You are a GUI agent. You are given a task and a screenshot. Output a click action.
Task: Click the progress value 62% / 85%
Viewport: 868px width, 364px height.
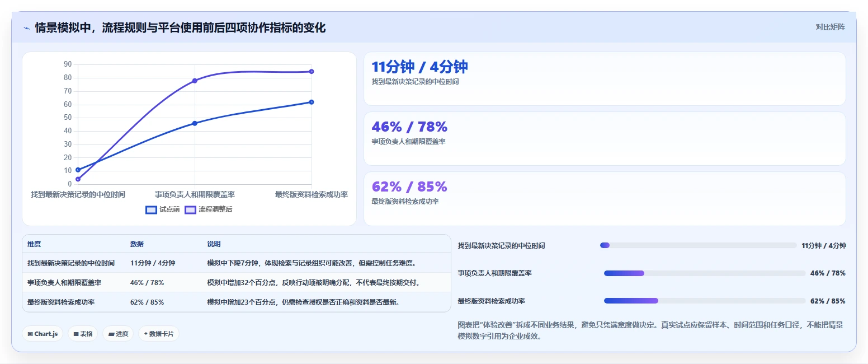coord(828,301)
